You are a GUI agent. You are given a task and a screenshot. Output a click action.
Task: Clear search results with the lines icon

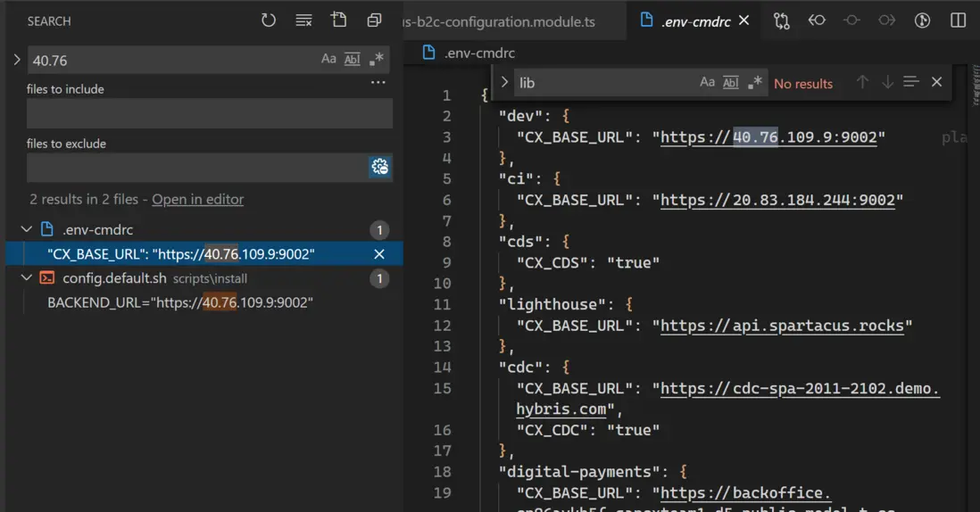click(x=303, y=21)
